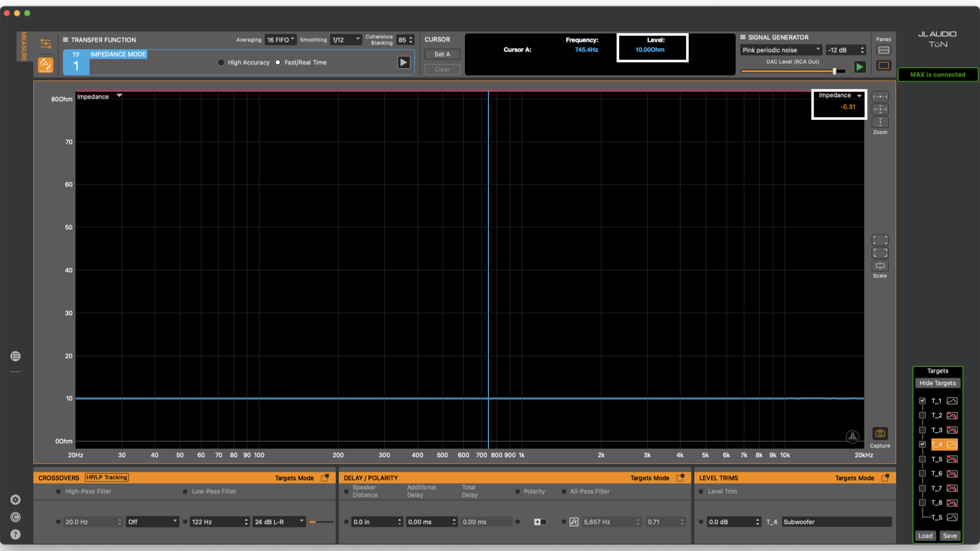Switch to single-pane view
This screenshot has width=980, height=551.
[884, 65]
